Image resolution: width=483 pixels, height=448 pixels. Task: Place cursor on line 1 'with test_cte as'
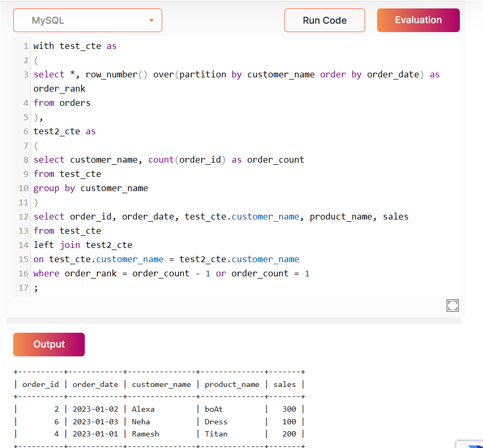[x=75, y=46]
